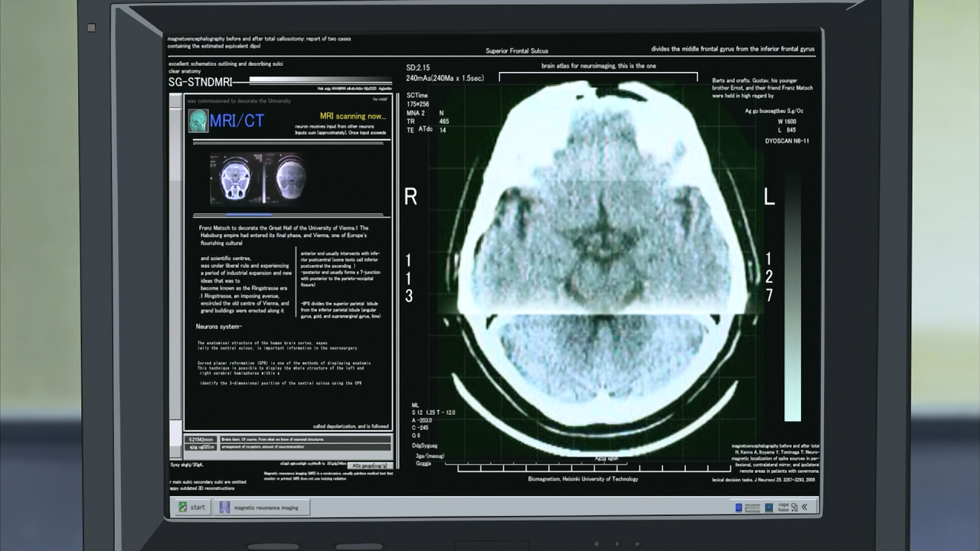The height and width of the screenshot is (551, 980).
Task: Click the vertical scrollbar of left panel
Action: (x=176, y=262)
